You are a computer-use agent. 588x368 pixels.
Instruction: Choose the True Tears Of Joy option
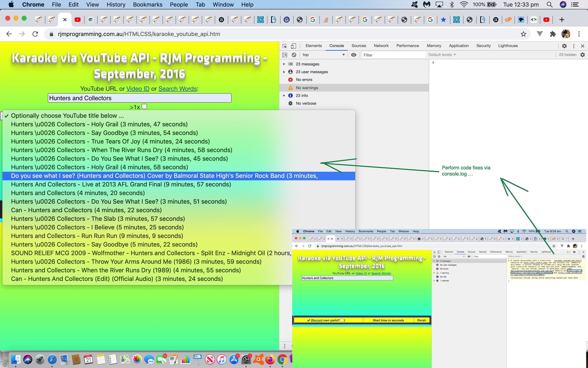(x=179, y=141)
